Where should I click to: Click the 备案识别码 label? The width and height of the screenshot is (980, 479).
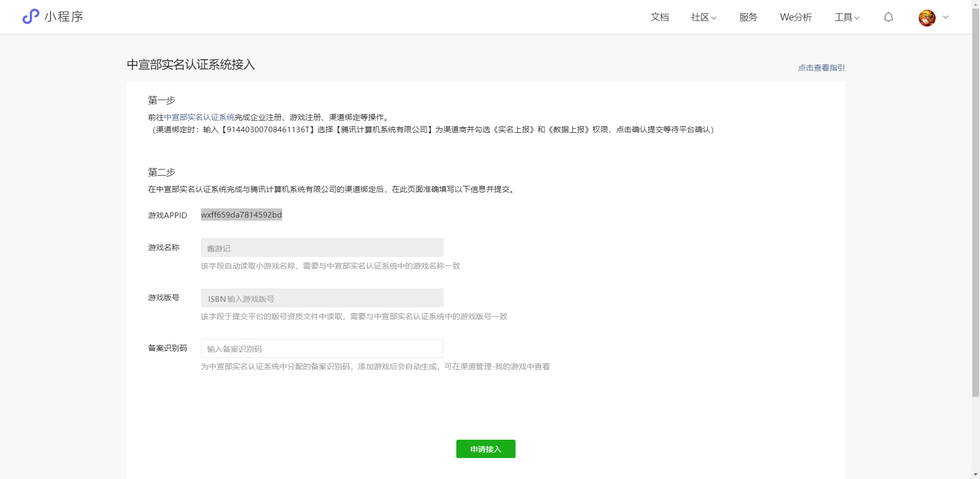pyautogui.click(x=167, y=348)
